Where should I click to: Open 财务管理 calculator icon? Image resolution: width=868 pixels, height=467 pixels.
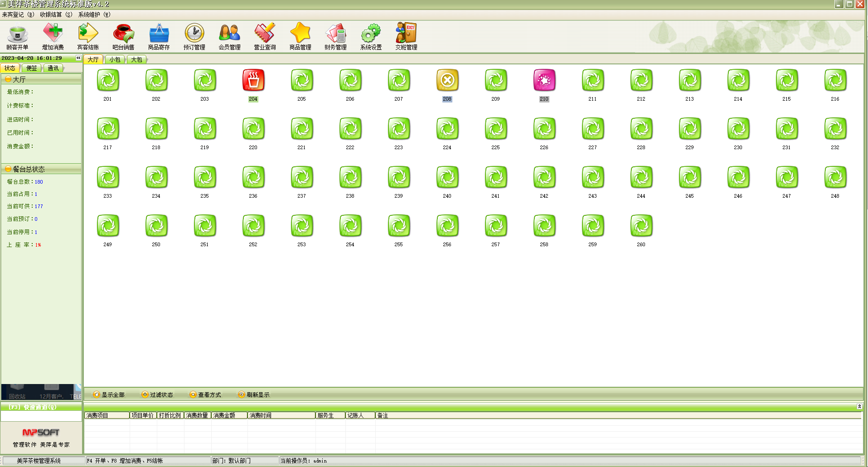[335, 37]
